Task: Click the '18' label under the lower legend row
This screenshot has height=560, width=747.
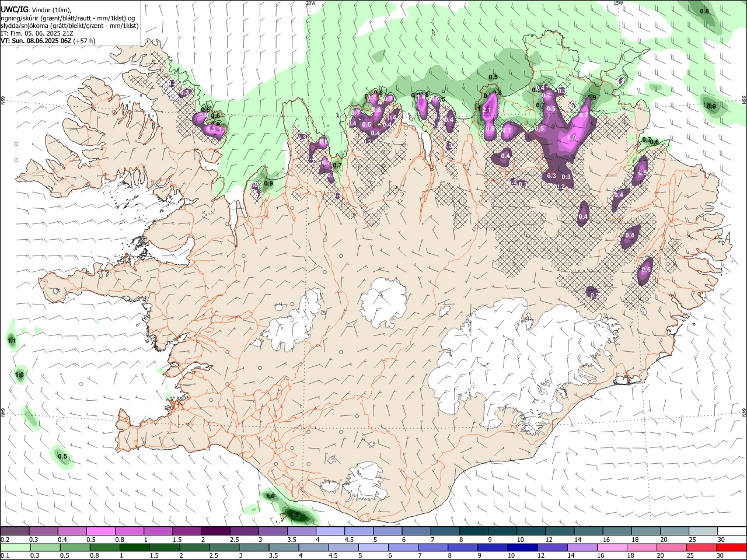Action: click(630, 556)
